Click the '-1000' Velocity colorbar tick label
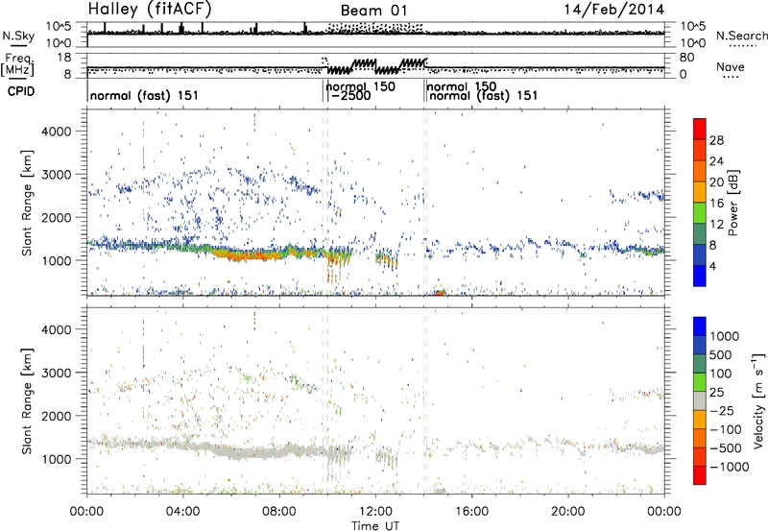Image resolution: width=768 pixels, height=532 pixels. (x=730, y=467)
